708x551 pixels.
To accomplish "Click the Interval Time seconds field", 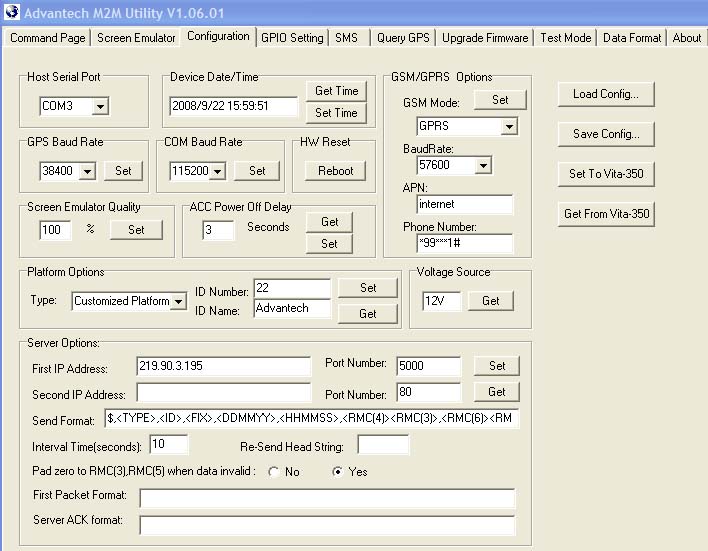I will click(x=168, y=444).
